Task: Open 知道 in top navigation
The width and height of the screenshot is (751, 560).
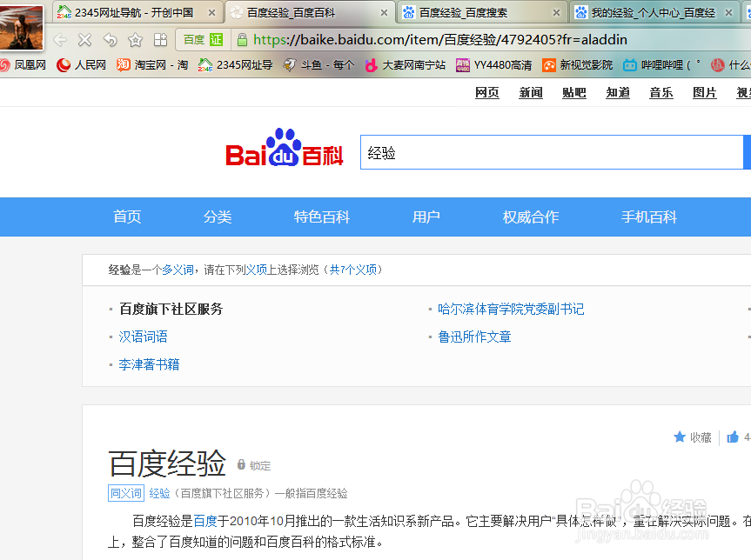Action: 618,92
